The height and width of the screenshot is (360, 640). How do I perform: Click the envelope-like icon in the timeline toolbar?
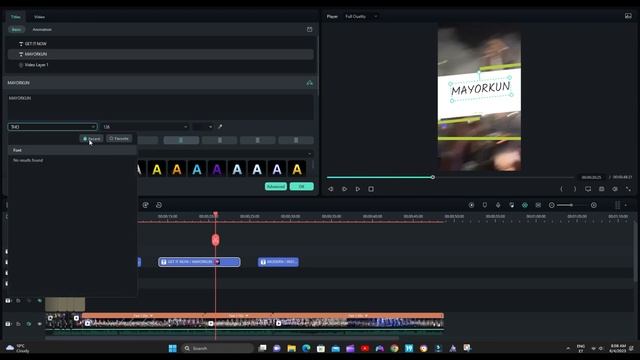click(538, 205)
